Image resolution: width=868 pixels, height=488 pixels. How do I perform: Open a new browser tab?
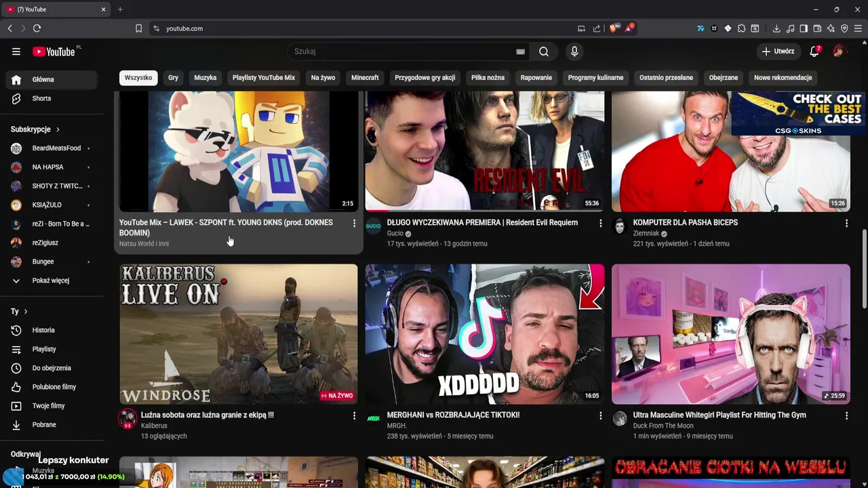(120, 9)
